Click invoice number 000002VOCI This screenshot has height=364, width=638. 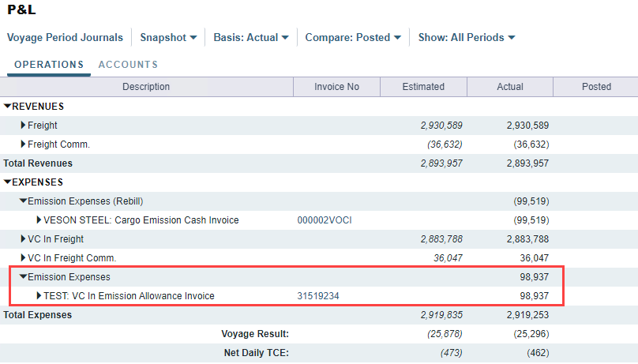[x=324, y=220]
